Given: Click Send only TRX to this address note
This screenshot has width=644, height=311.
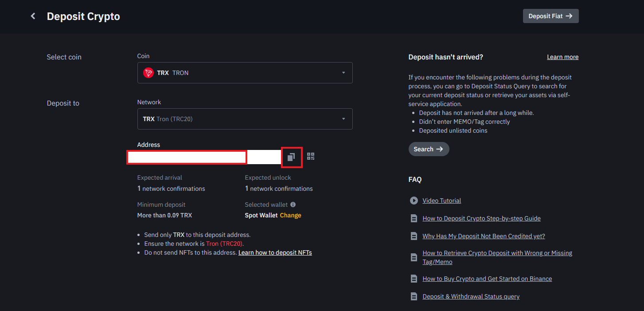Looking at the screenshot, I should [197, 235].
